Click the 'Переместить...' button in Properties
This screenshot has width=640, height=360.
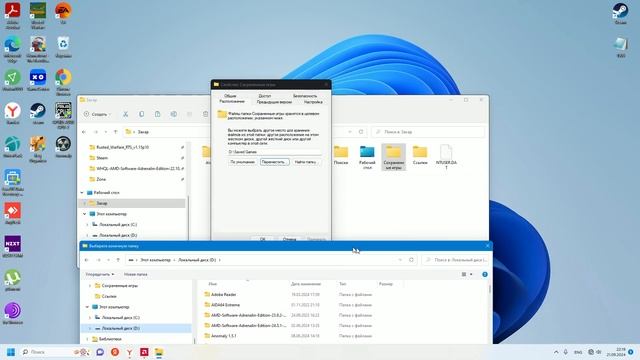[275, 162]
